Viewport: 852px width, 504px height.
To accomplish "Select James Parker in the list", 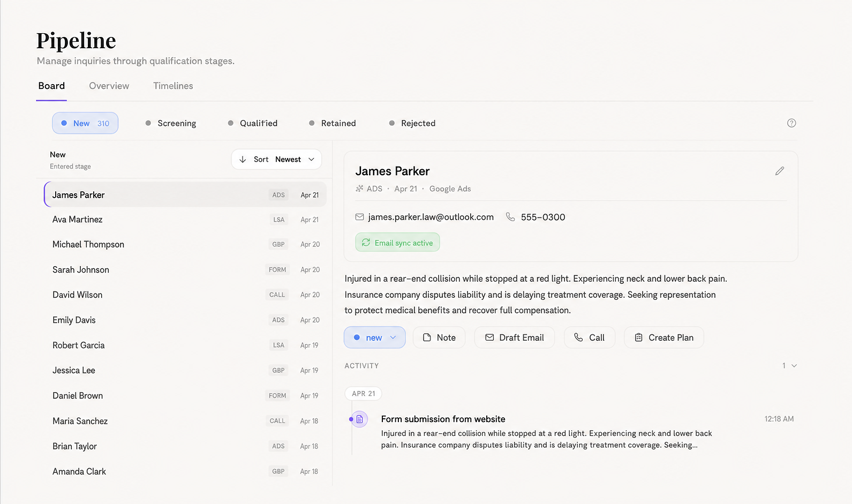I will [x=185, y=194].
